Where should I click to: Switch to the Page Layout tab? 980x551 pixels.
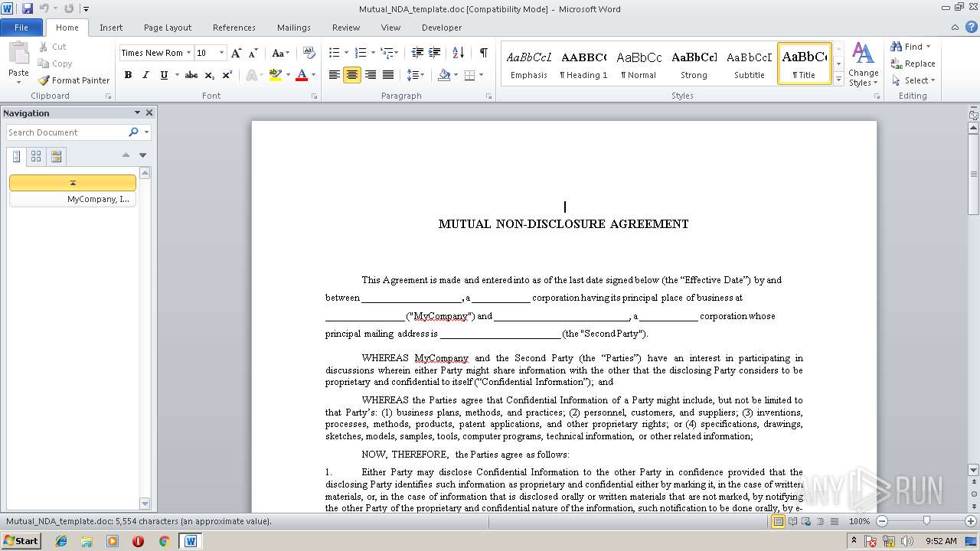pos(168,28)
